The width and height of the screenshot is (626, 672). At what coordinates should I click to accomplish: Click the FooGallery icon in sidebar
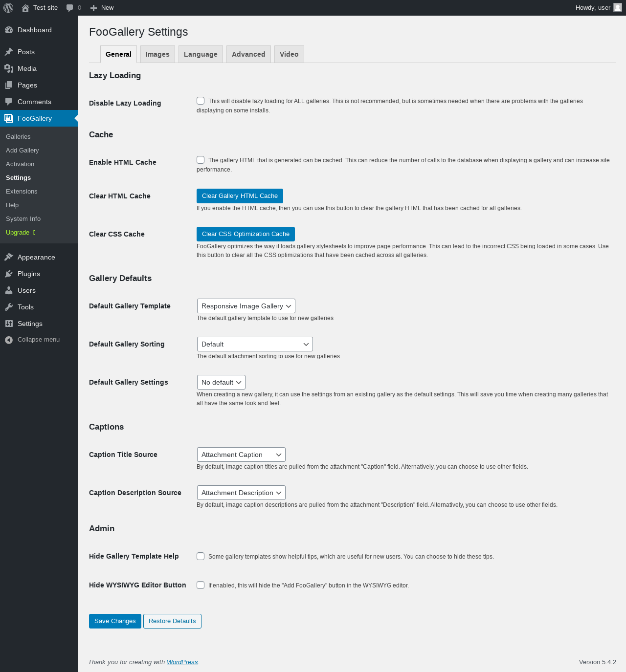[9, 118]
